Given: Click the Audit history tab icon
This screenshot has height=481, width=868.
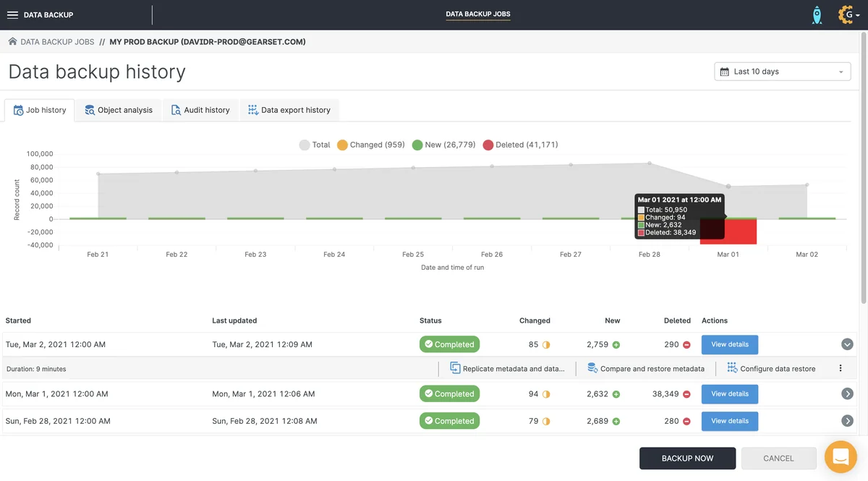Looking at the screenshot, I should click(x=176, y=110).
